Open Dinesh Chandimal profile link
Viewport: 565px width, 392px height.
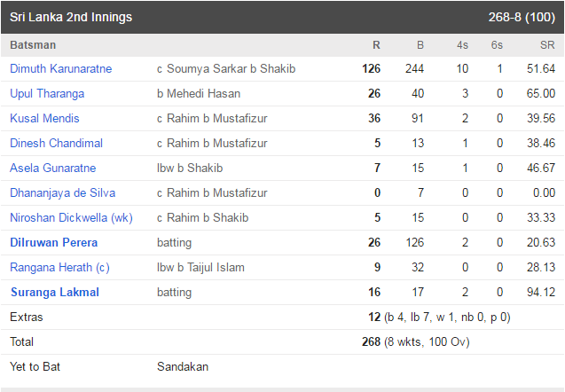click(x=56, y=143)
